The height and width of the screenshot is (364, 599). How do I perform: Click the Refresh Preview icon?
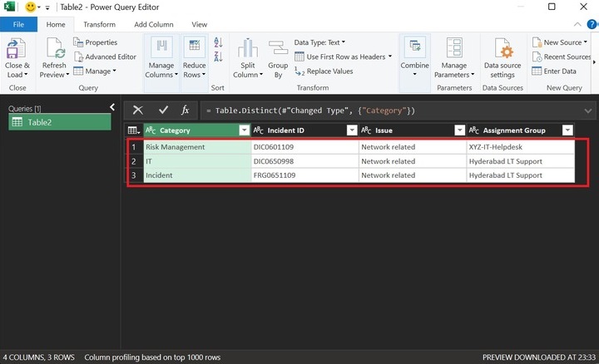coord(55,48)
